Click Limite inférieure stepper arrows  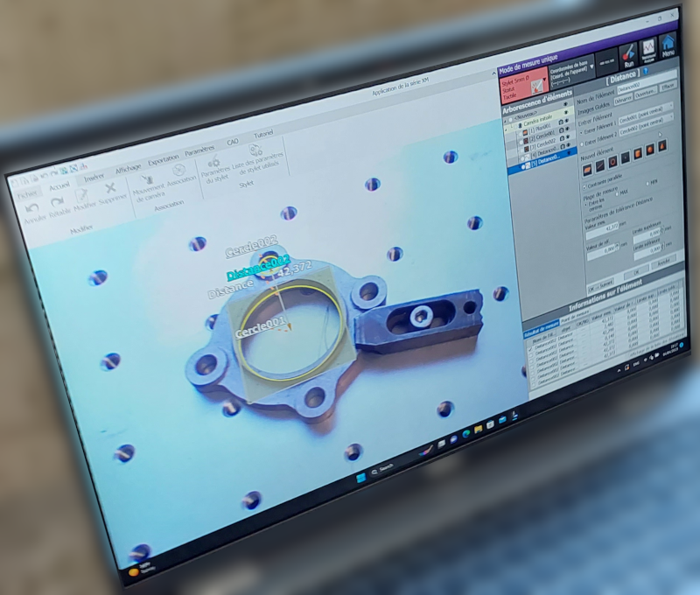662,246
